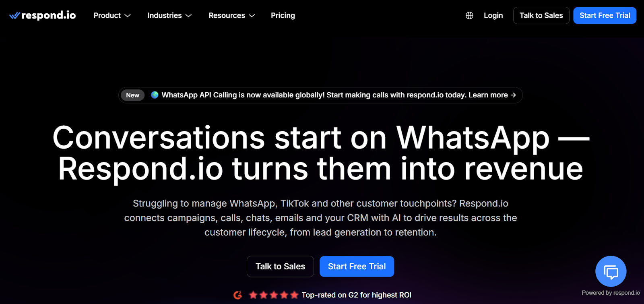Viewport: 644px width, 304px height.
Task: Open the blue chat widget bubble
Action: pyautogui.click(x=611, y=271)
